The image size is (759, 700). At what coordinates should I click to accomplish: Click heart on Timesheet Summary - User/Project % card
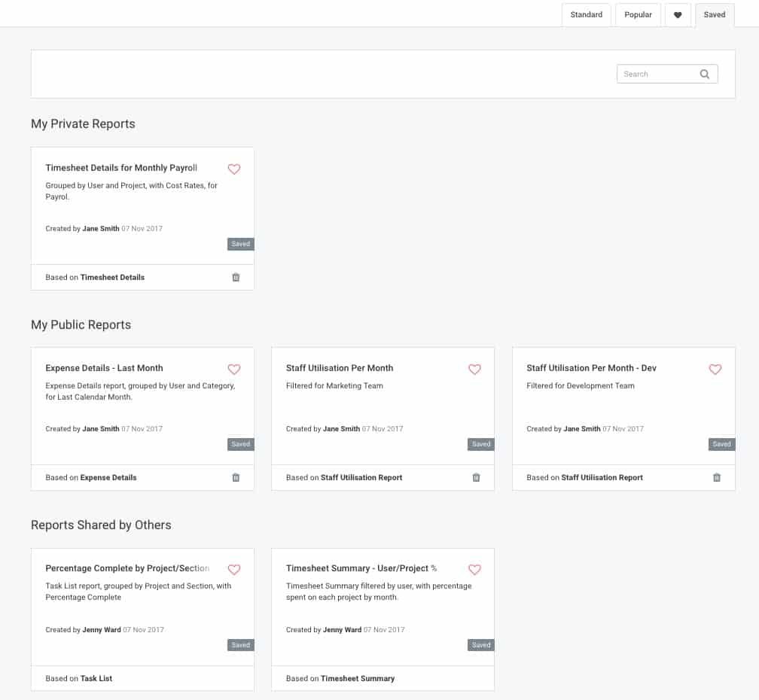click(474, 570)
